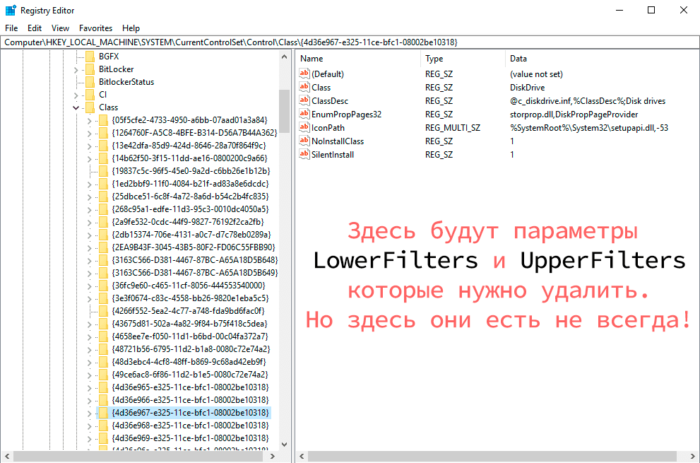Click folder icon of {19837c5c-96f5-45e0-9a2d-c6bb26e1b12b}
Image resolution: width=700 pixels, height=463 pixels.
click(104, 171)
